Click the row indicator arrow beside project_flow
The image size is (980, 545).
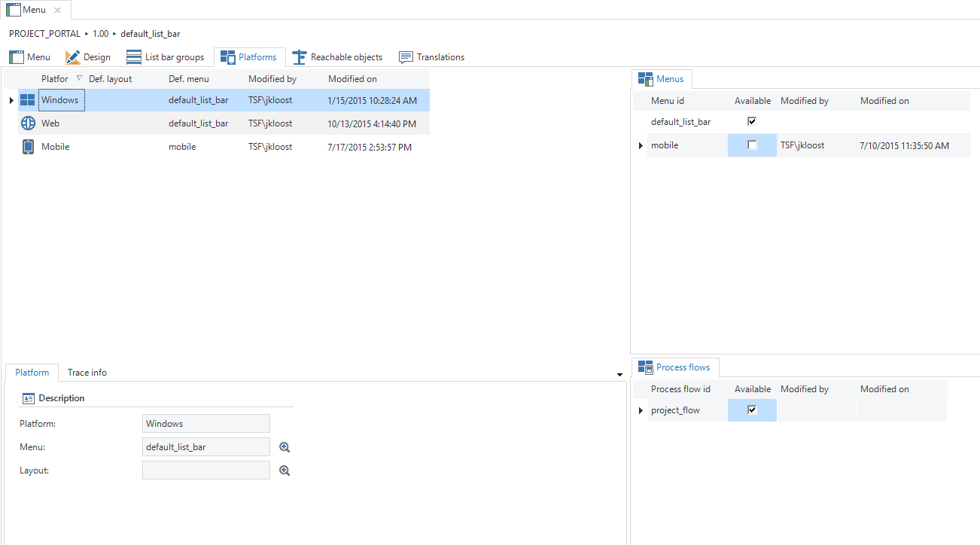pos(641,410)
